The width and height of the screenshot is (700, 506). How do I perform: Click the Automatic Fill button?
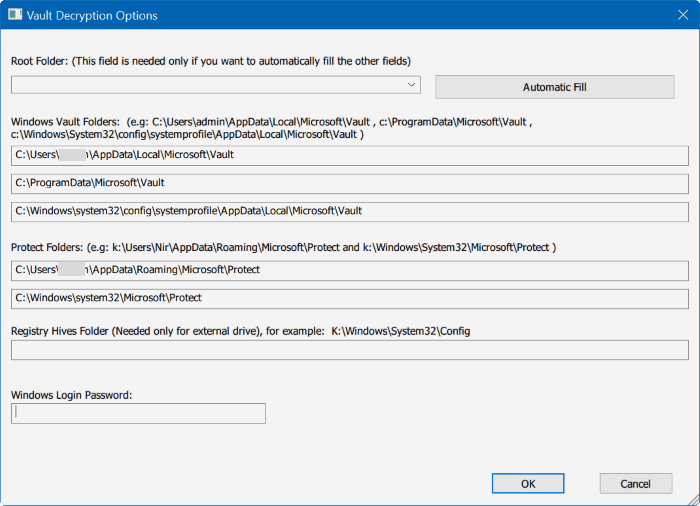click(x=554, y=87)
